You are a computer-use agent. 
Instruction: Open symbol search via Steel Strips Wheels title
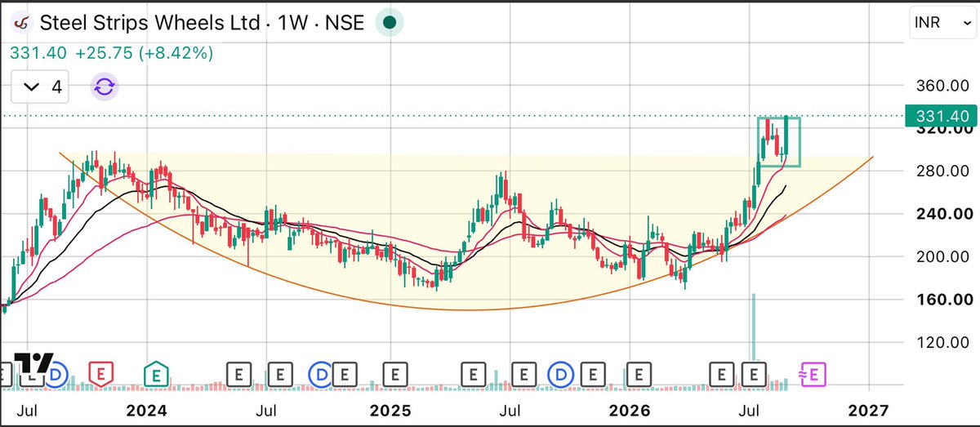pyautogui.click(x=203, y=22)
